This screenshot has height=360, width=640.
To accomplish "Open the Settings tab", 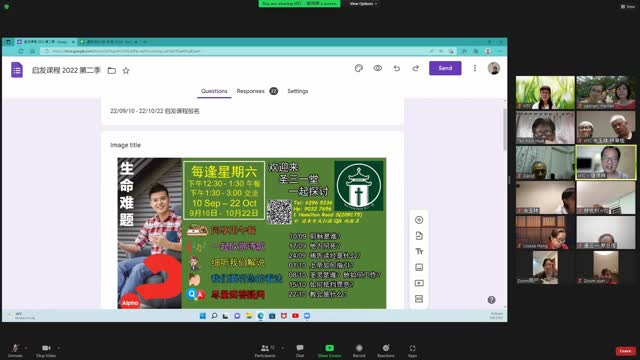I will (x=298, y=91).
